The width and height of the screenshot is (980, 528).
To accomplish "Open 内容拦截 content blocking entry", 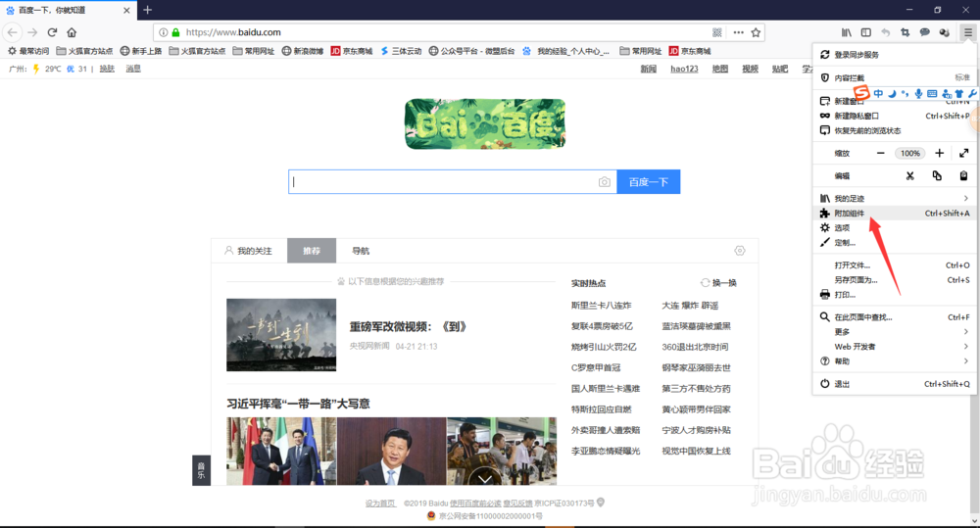I will (x=895, y=77).
